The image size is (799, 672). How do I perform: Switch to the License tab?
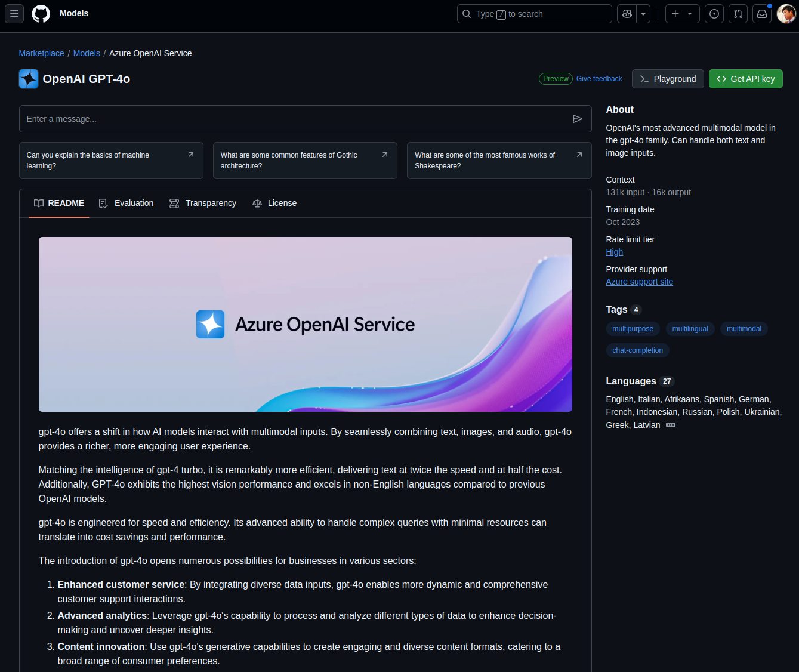(274, 203)
